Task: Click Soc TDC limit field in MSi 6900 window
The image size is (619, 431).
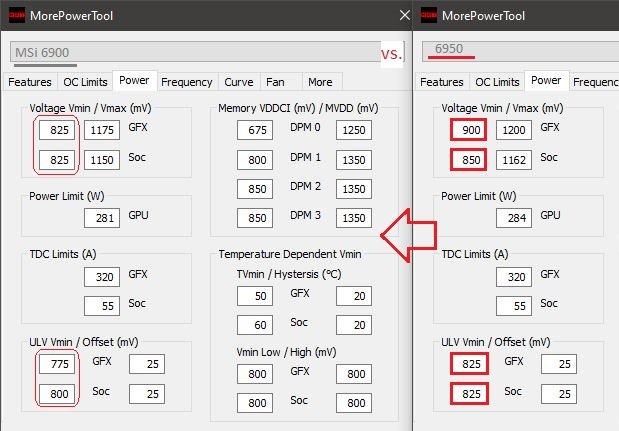Action: (102, 306)
